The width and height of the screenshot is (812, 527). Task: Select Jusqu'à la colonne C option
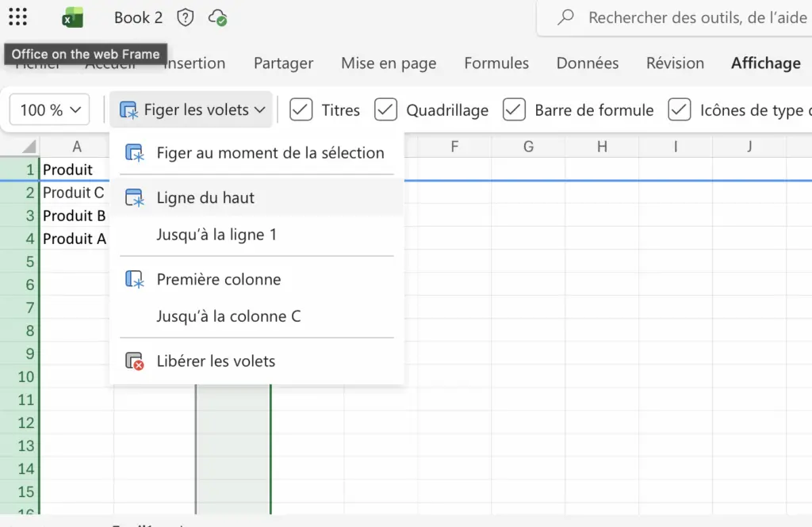coord(228,316)
